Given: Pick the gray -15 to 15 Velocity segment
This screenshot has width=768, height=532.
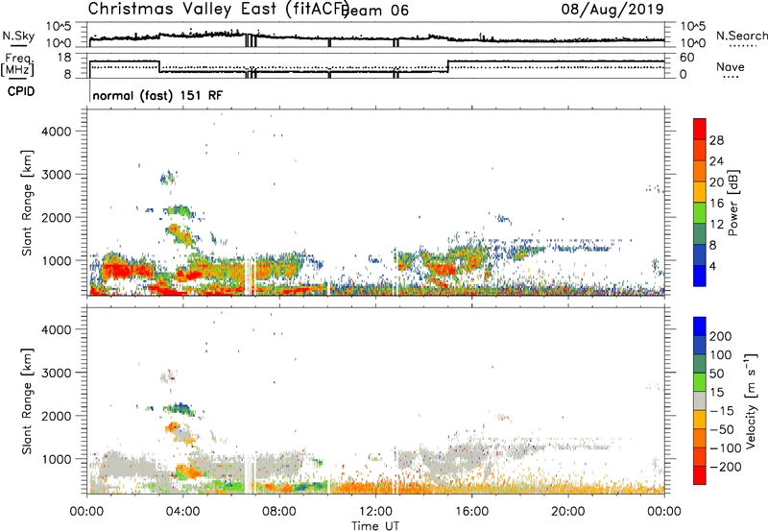Looking at the screenshot, I should click(700, 400).
